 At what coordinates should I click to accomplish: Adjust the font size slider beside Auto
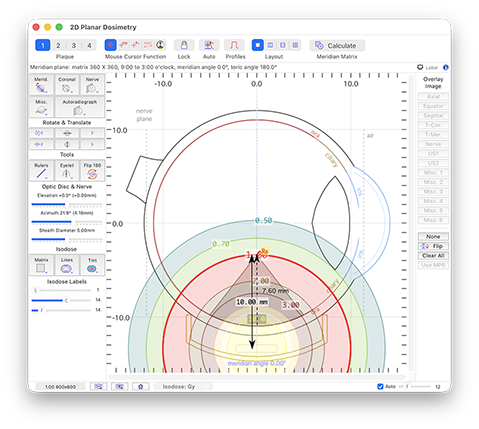[415, 387]
